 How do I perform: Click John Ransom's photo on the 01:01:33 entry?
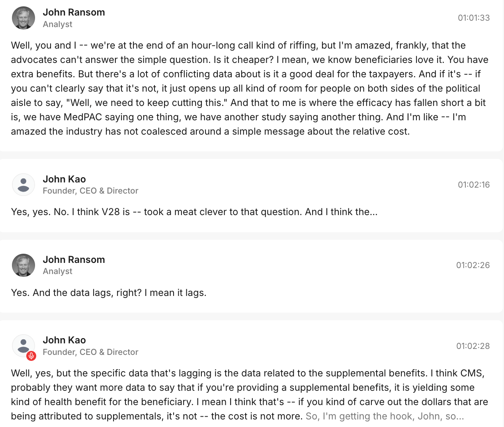[x=23, y=18]
